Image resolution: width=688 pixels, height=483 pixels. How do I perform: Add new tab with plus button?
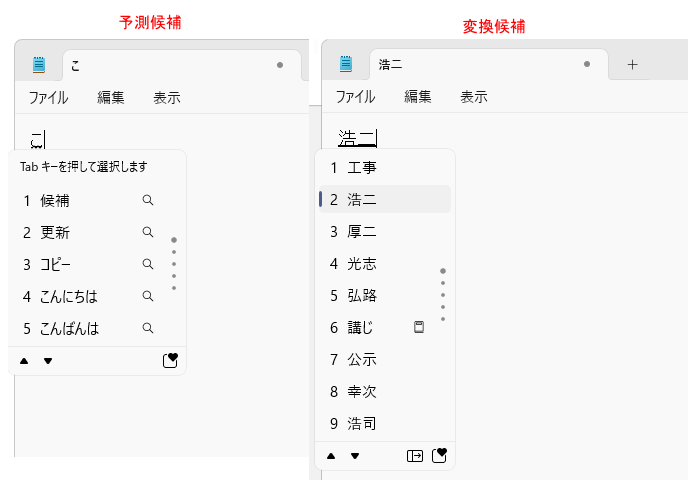coord(632,65)
